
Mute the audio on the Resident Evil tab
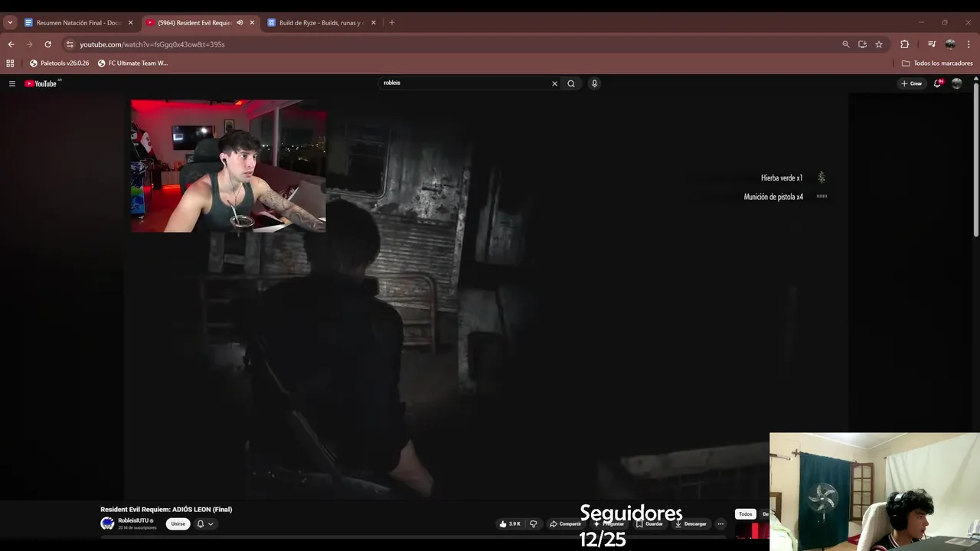[x=240, y=23]
